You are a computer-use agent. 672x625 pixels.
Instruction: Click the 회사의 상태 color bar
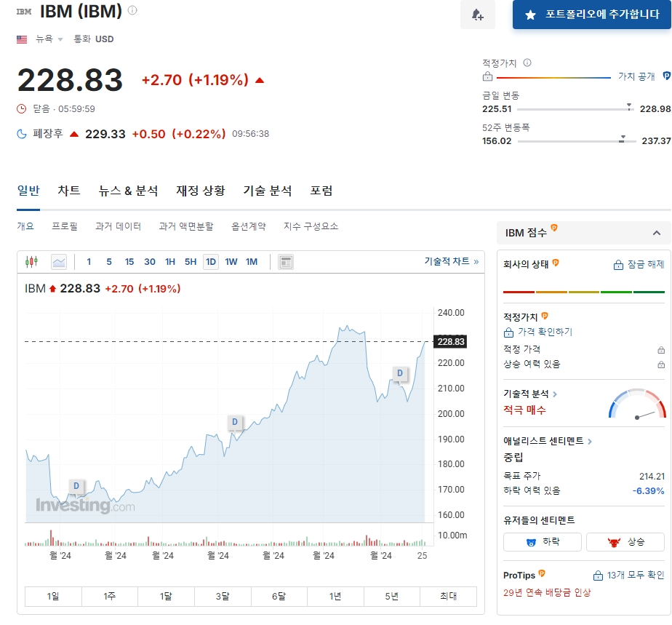pos(584,292)
